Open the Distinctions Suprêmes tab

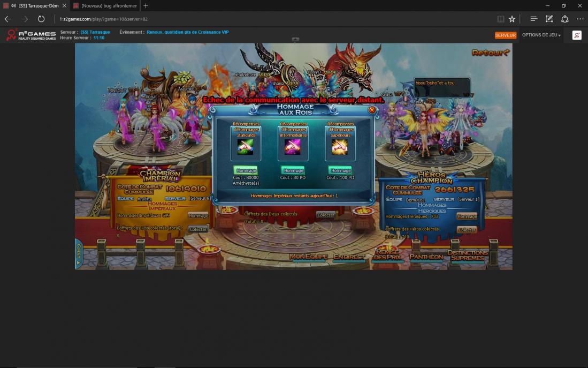pos(467,256)
